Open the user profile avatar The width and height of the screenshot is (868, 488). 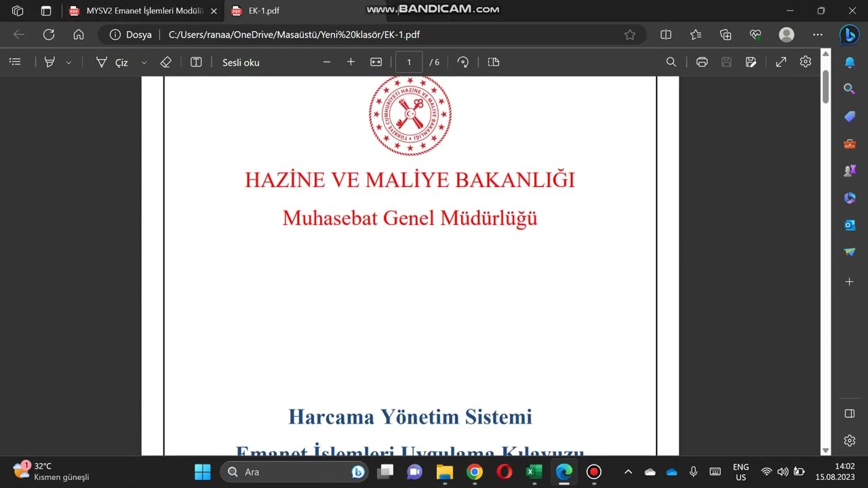click(x=787, y=35)
